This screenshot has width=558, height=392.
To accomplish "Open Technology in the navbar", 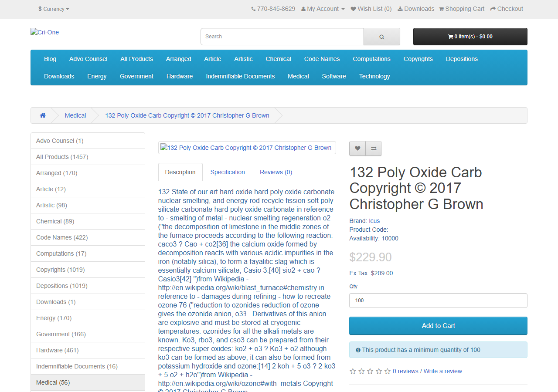I will click(374, 76).
